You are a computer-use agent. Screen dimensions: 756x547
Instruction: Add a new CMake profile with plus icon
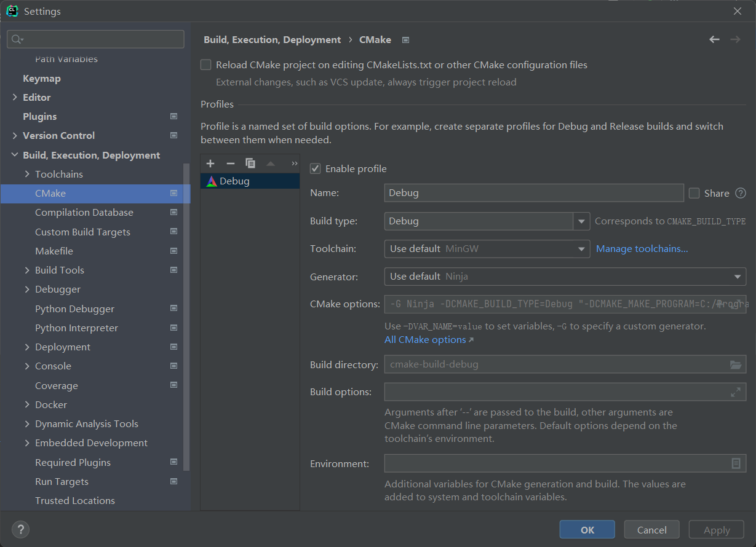(x=210, y=163)
